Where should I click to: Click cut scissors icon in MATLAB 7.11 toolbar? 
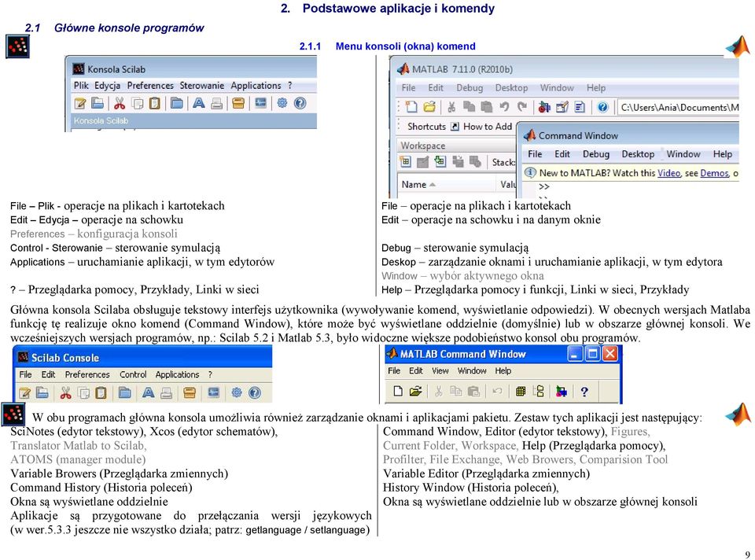(x=451, y=107)
